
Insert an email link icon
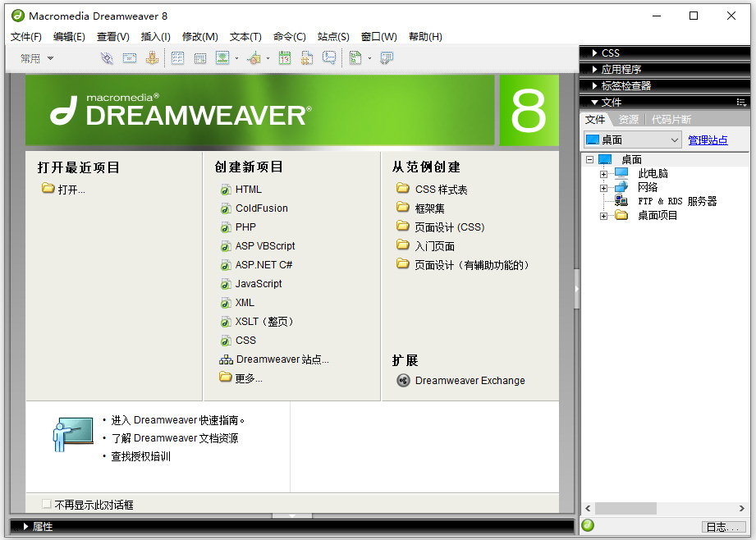(x=129, y=57)
